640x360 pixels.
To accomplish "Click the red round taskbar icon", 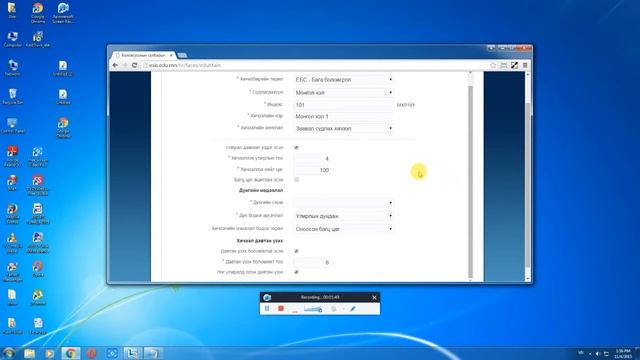I will 91,353.
